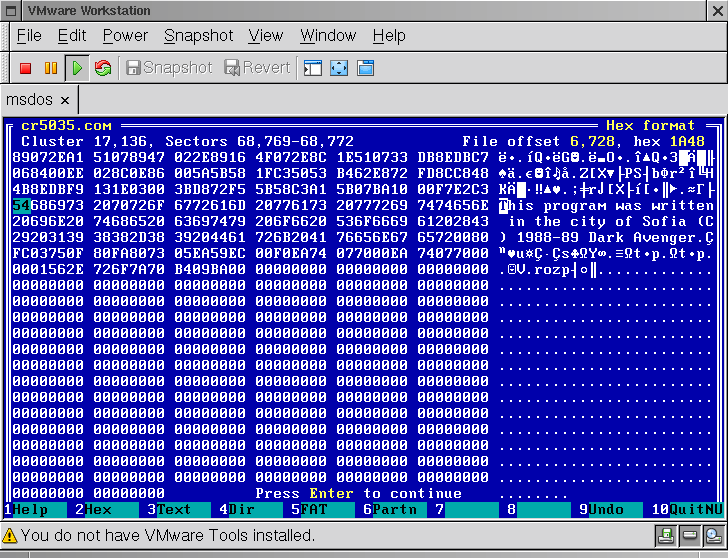Image resolution: width=728 pixels, height=558 pixels.
Task: Click the file name cr5035.com
Action: click(x=66, y=126)
